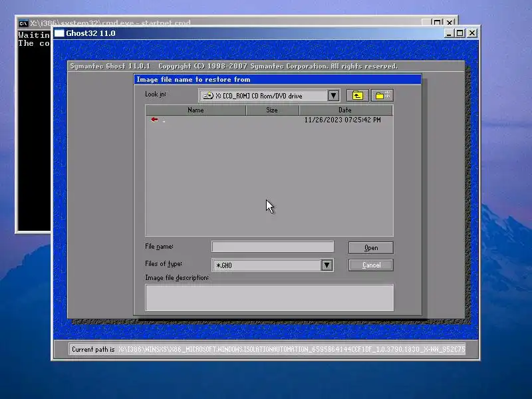Maximize the Ghost32 11.0 window
This screenshot has width=532, height=399.
[460, 33]
